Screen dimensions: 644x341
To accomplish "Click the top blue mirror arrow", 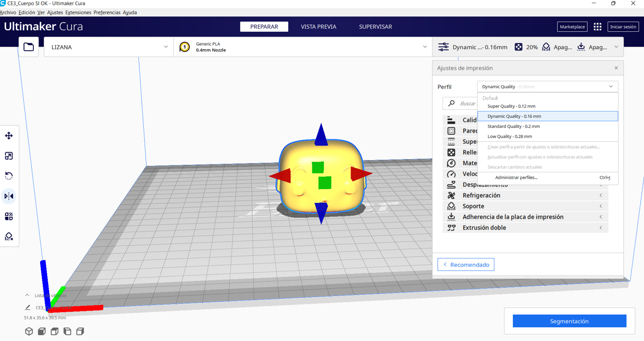I will 321,135.
